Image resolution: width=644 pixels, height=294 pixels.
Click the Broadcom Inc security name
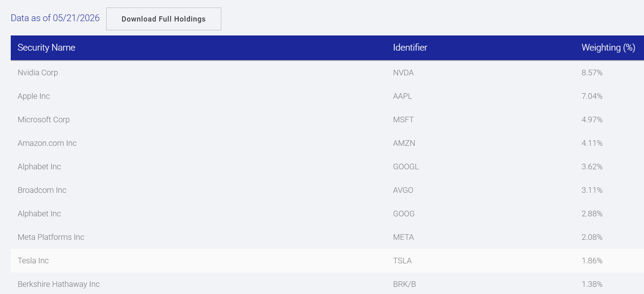[42, 190]
